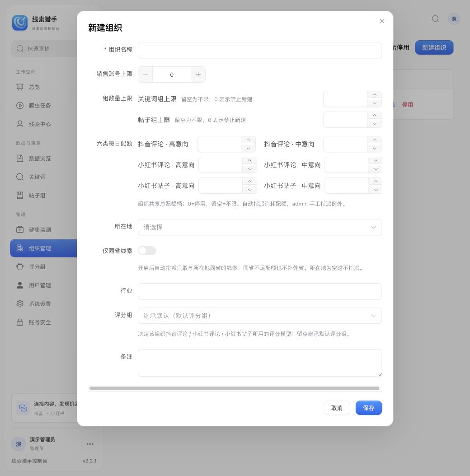Raise 小红书评论·高意向 quota with up arrow
The height and width of the screenshot is (476, 470).
[250, 161]
